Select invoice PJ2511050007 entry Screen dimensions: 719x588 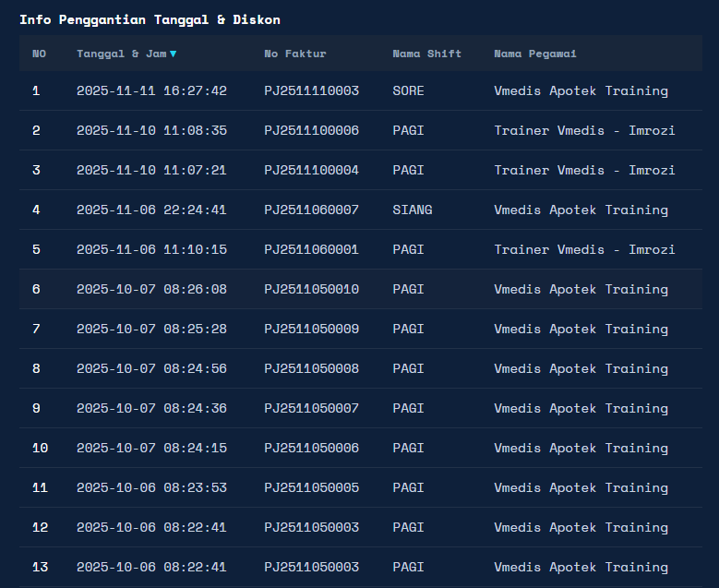pyautogui.click(x=311, y=408)
